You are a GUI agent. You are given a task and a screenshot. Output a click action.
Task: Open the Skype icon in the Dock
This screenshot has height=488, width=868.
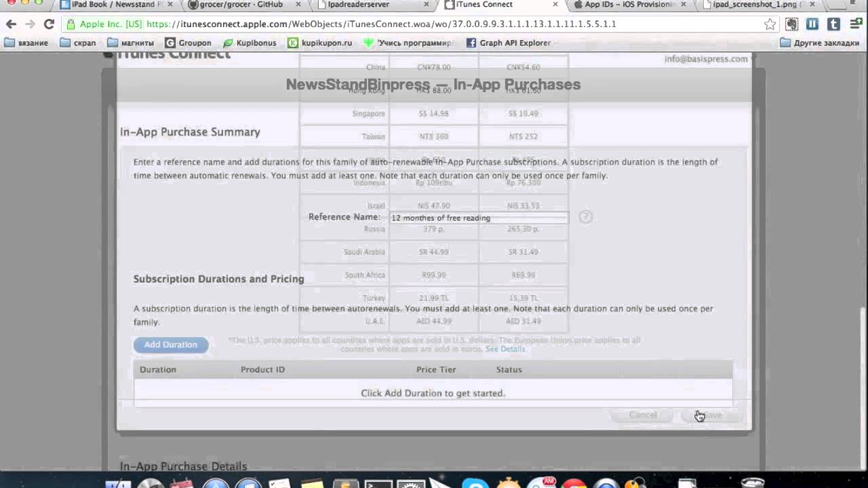point(475,484)
